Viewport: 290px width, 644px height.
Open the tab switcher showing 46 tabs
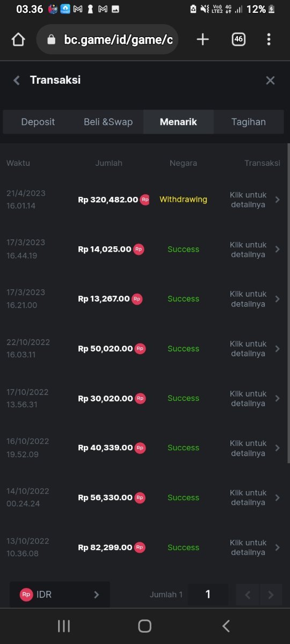click(238, 39)
